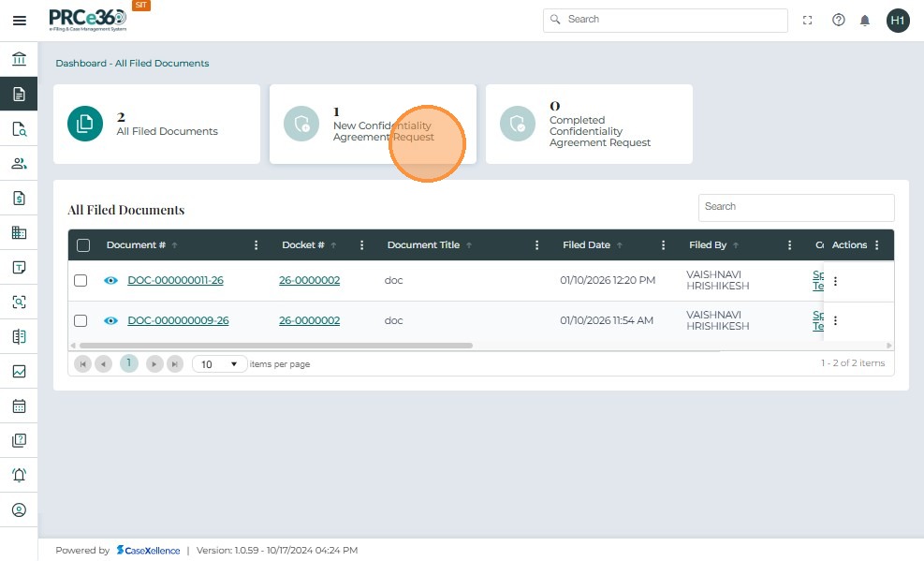Image resolution: width=924 pixels, height=561 pixels.
Task: Click the All Filed Documents card icon
Action: click(85, 124)
